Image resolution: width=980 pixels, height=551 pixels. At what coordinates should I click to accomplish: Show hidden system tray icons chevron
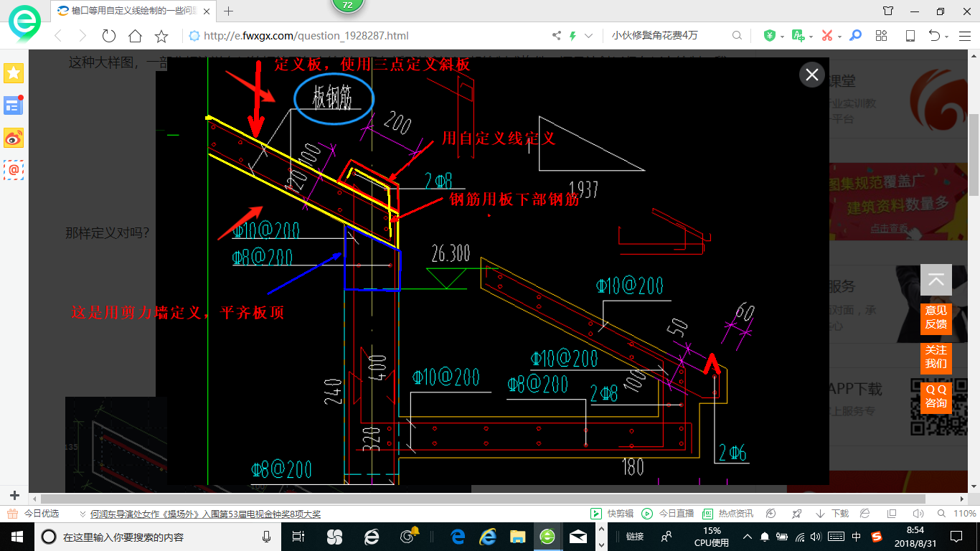(747, 537)
